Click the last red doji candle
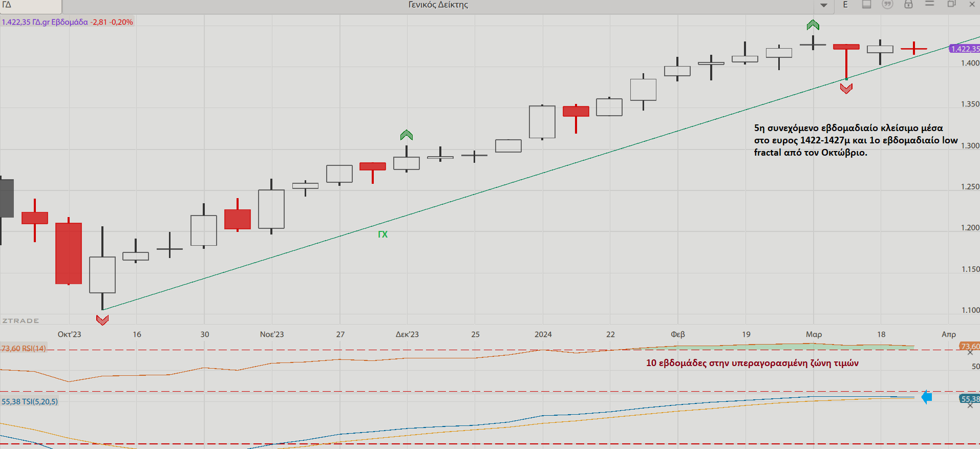Image resolution: width=980 pixels, height=449 pixels. tap(913, 49)
